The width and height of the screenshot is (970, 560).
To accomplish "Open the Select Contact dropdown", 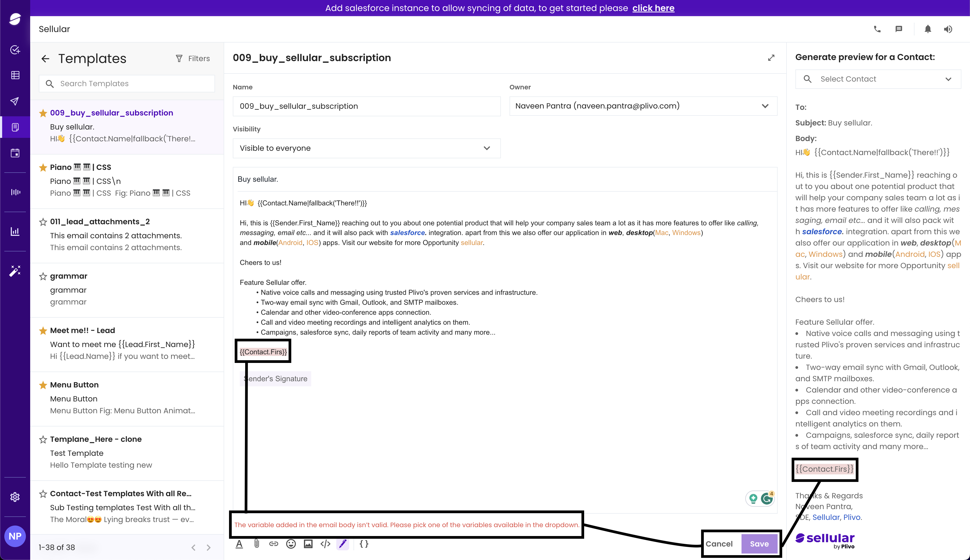I will tap(878, 79).
